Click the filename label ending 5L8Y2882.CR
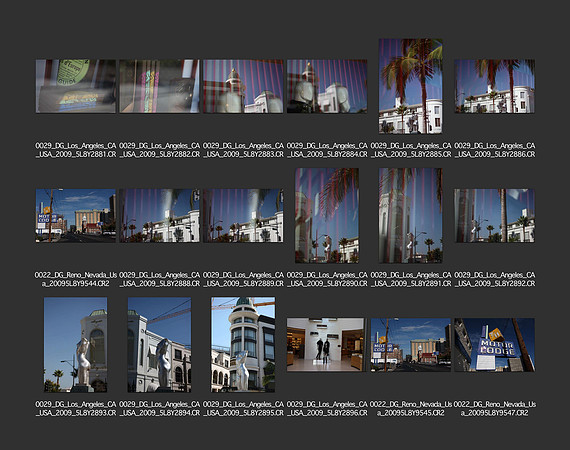The height and width of the screenshot is (450, 570). click(160, 150)
